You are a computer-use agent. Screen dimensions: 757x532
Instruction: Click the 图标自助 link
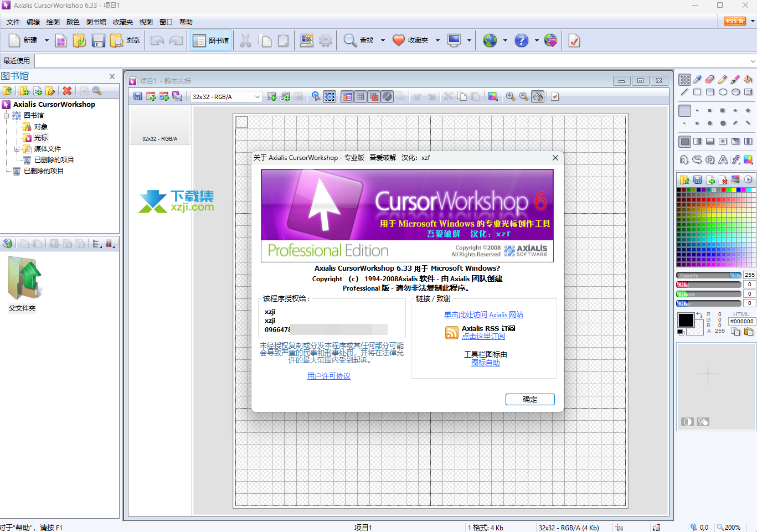click(x=486, y=363)
